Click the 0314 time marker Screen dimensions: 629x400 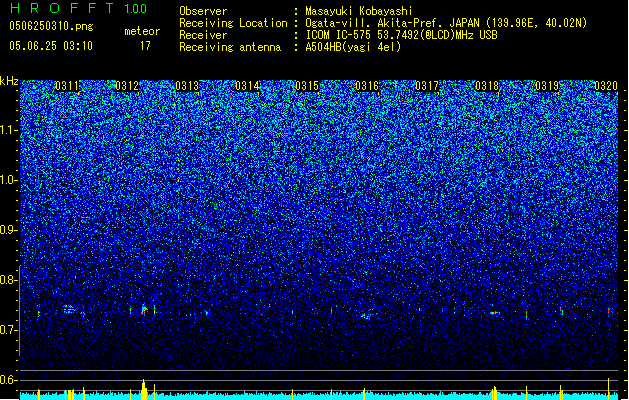click(x=247, y=86)
